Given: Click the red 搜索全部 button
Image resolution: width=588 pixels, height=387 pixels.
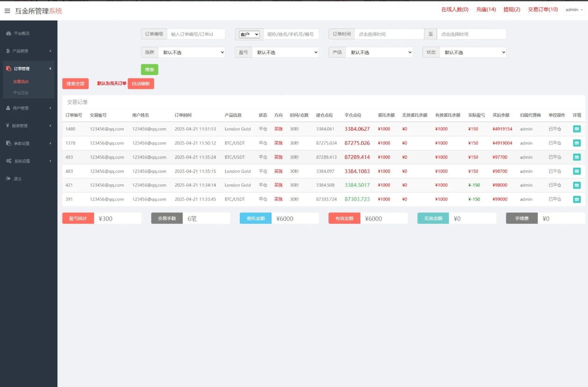Looking at the screenshot, I should (x=75, y=84).
